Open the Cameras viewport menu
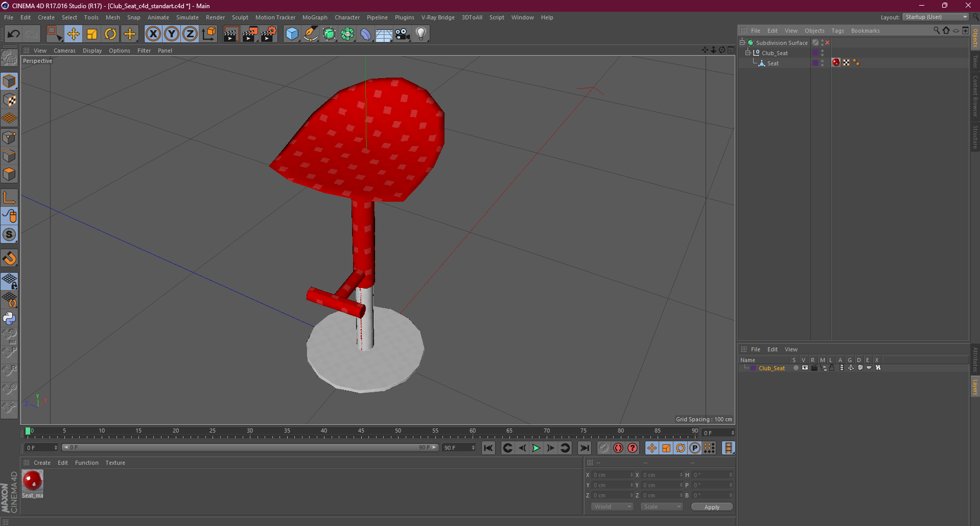This screenshot has height=526, width=980. click(x=64, y=51)
